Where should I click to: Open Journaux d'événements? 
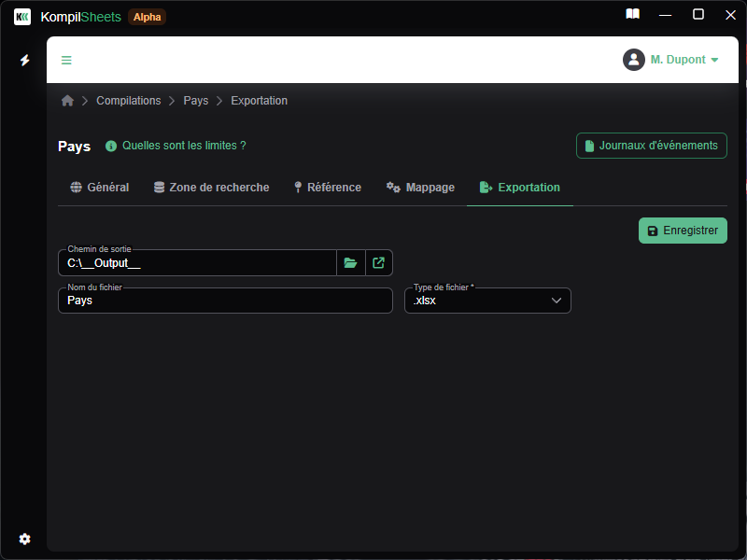pyautogui.click(x=651, y=146)
